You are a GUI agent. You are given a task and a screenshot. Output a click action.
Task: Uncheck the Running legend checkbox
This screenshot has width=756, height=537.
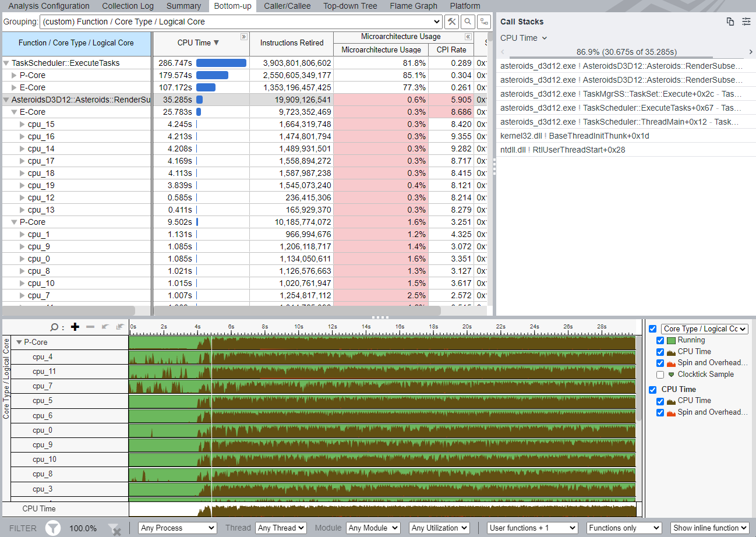point(660,340)
